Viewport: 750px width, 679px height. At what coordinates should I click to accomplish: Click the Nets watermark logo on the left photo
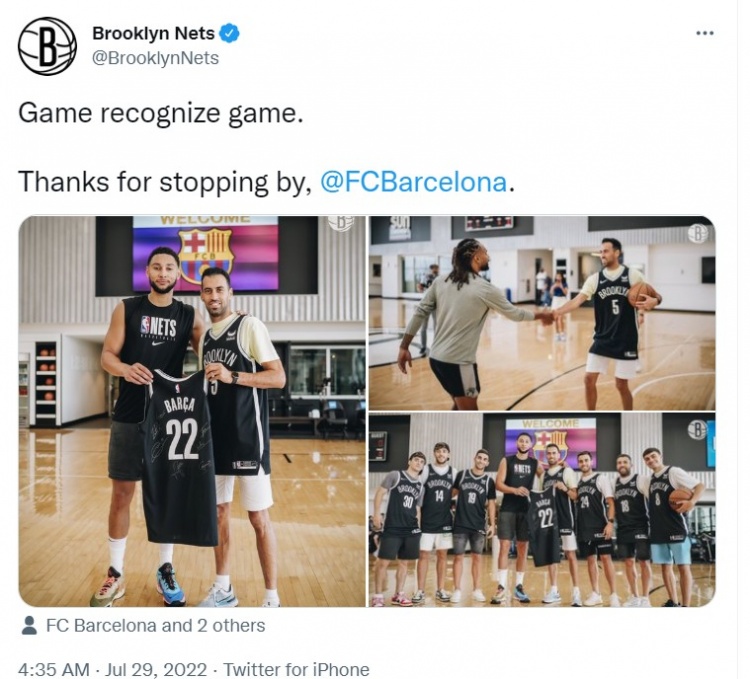tap(341, 223)
